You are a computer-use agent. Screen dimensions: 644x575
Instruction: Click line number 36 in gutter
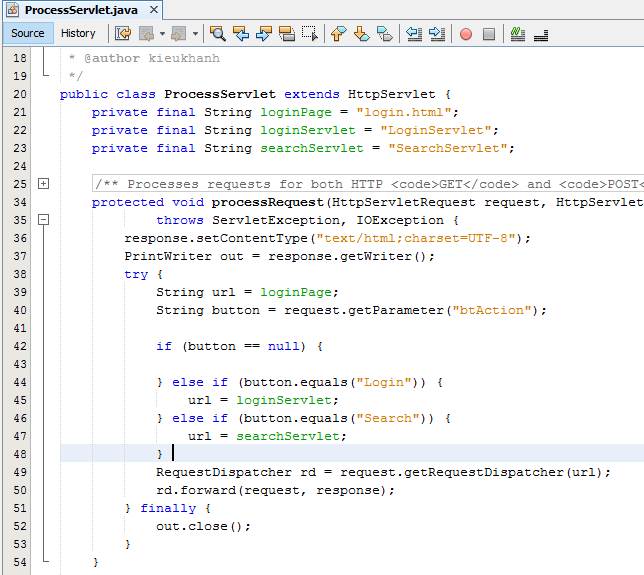click(x=20, y=238)
